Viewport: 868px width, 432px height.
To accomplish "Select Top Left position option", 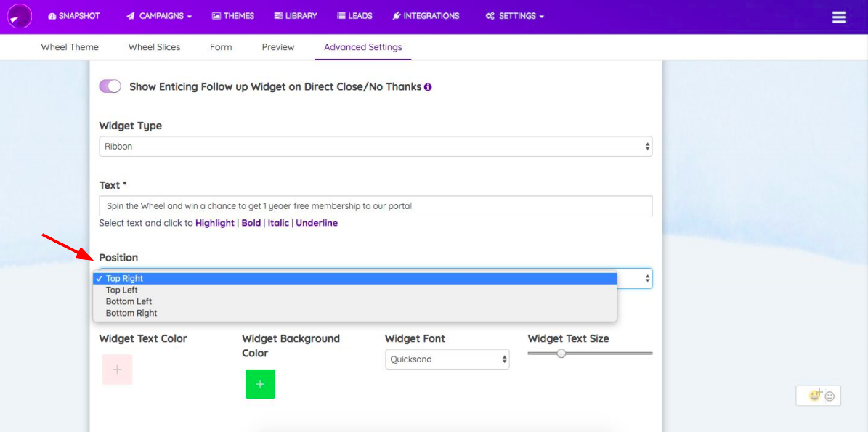I will pos(355,290).
